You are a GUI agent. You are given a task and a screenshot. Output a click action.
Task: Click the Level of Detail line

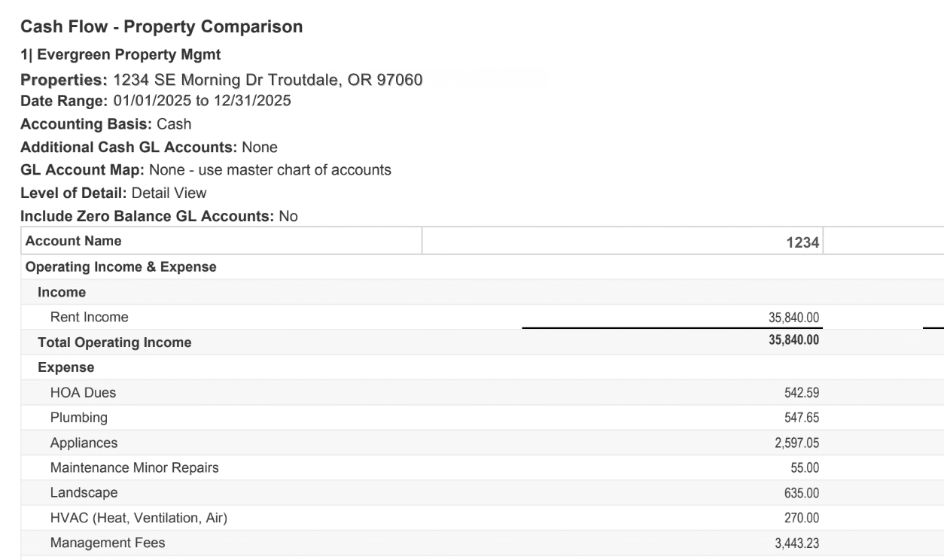pyautogui.click(x=113, y=193)
